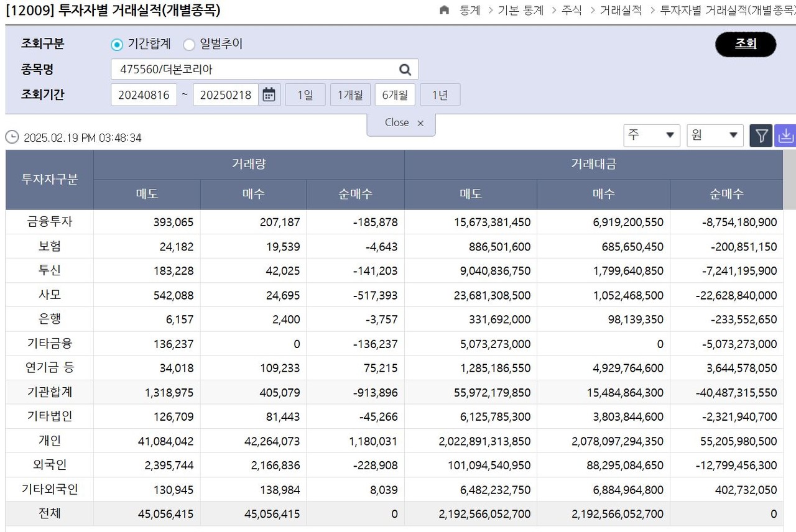This screenshot has height=532, width=796.
Task: Click the 은행 row label
Action: 50,319
